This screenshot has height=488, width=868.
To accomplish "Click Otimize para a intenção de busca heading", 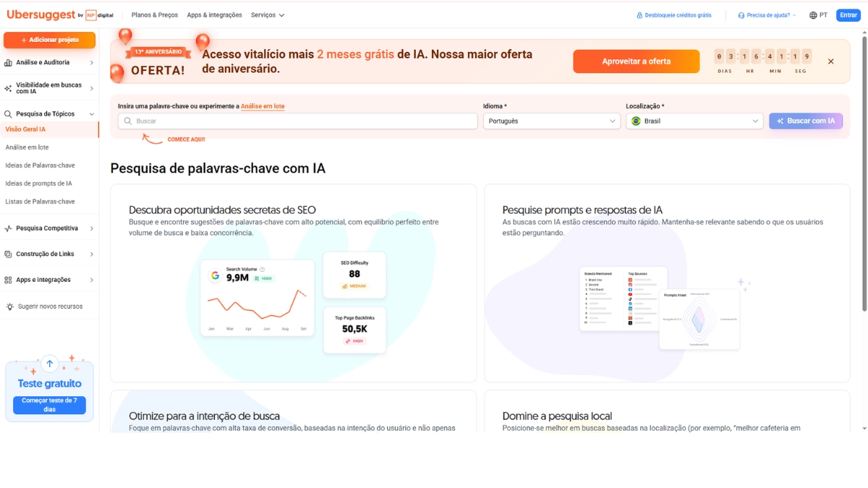I will pos(204,416).
